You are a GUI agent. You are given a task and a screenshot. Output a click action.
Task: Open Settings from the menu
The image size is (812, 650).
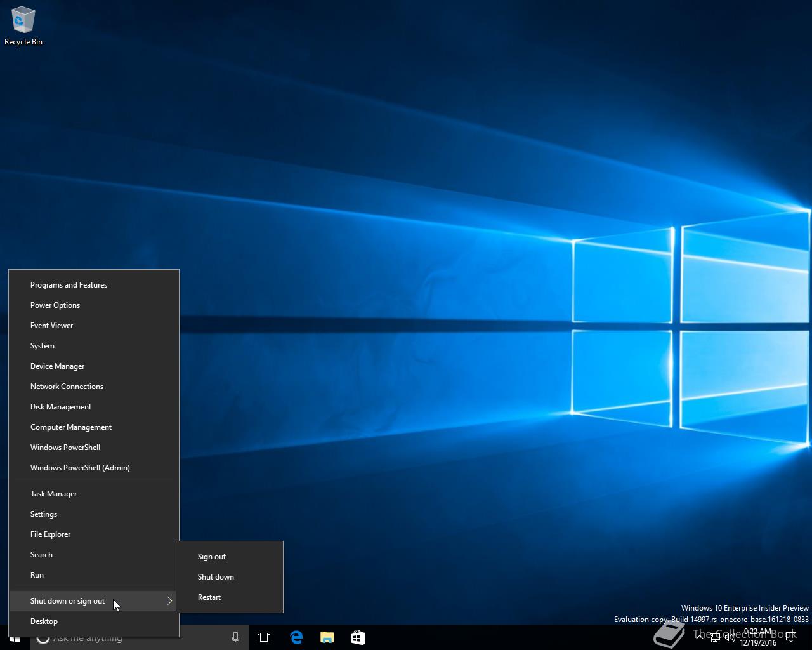(94, 514)
